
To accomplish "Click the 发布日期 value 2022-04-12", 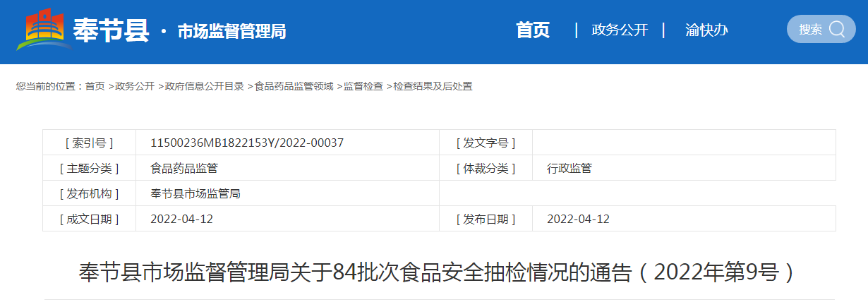I will 578,219.
